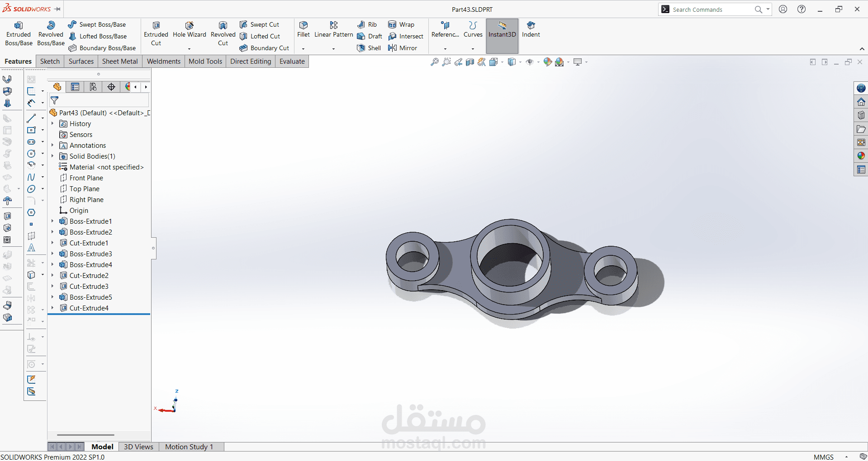868x461 pixels.
Task: Open the Curves dropdown arrow
Action: tap(473, 49)
